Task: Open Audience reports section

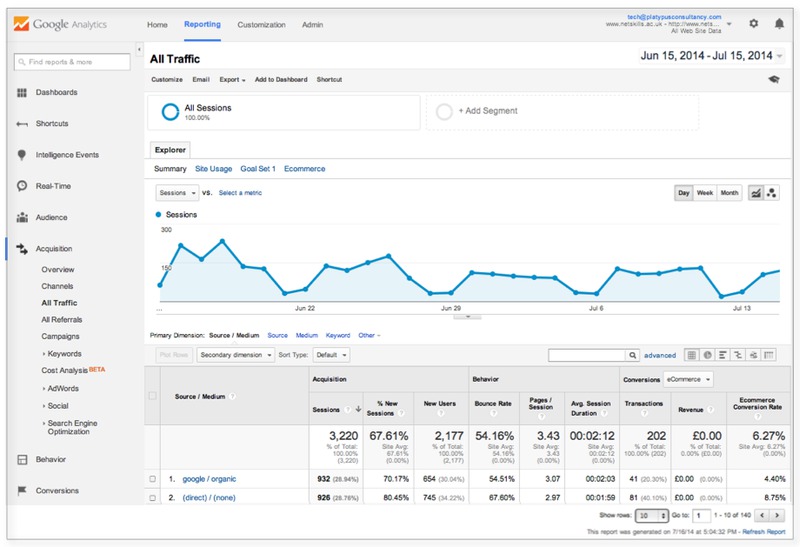Action: pyautogui.click(x=51, y=217)
